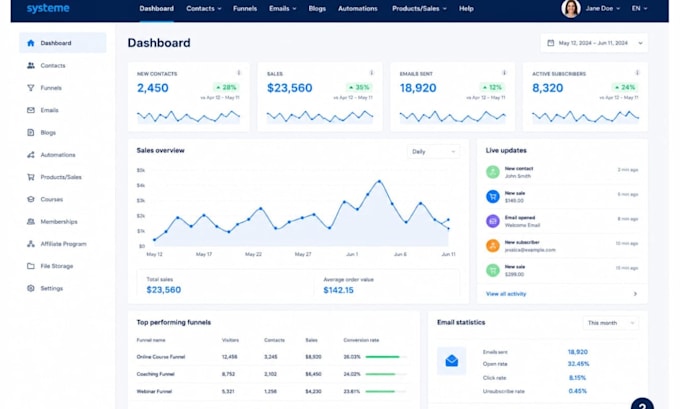Click the systeme logo
This screenshot has height=409, width=680.
click(x=48, y=8)
